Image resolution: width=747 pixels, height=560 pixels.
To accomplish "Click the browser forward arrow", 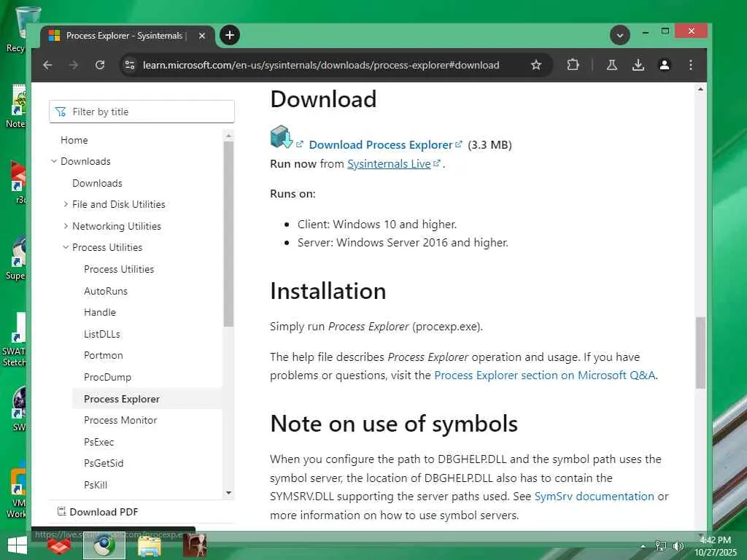I will [74, 65].
